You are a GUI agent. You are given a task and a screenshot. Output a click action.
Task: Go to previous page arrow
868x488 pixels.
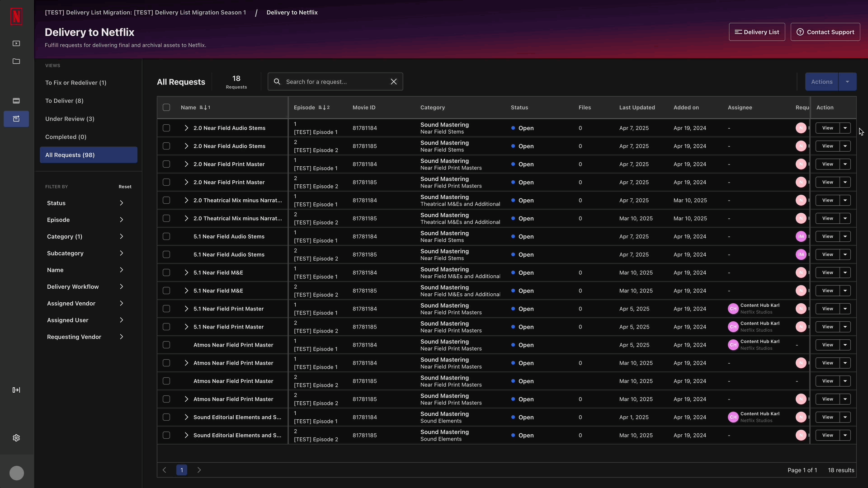(165, 470)
